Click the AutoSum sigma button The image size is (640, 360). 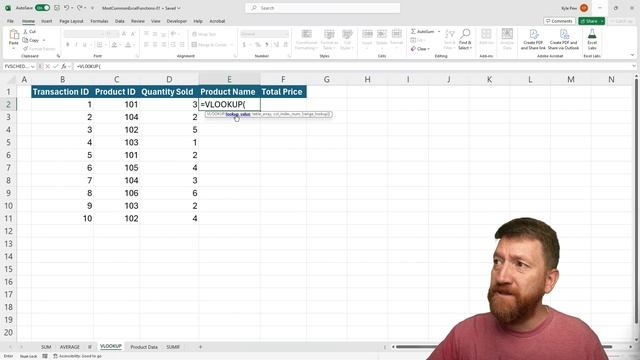[422, 31]
